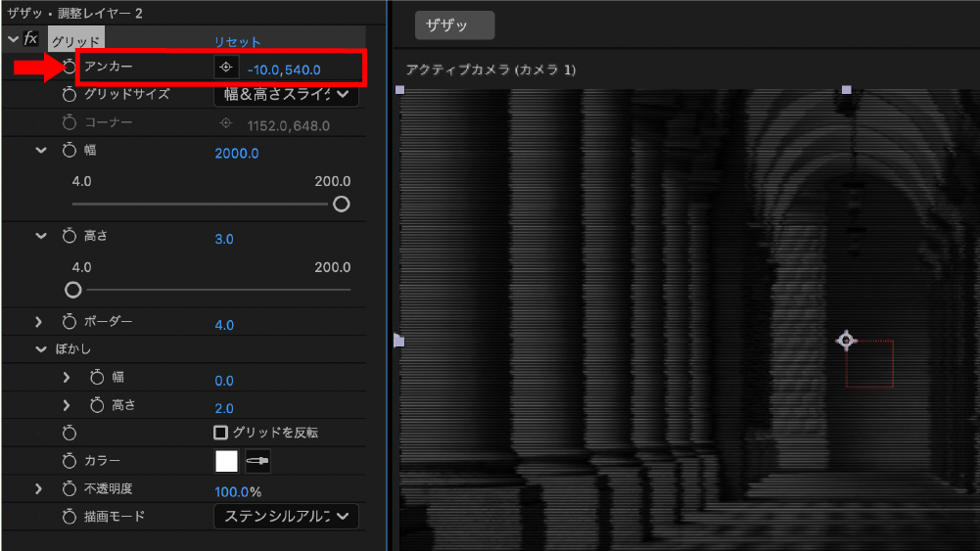Toggle the ボーダー stopwatch
The image size is (980, 551).
(x=69, y=322)
